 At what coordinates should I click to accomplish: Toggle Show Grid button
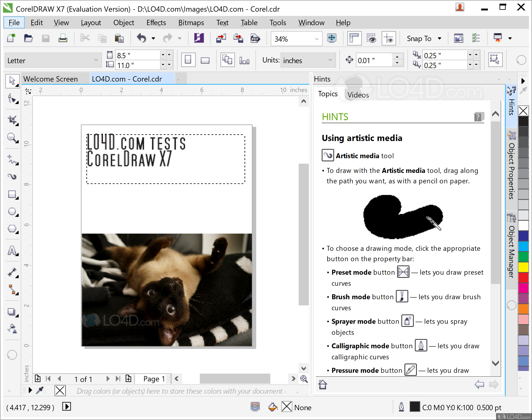click(371, 38)
